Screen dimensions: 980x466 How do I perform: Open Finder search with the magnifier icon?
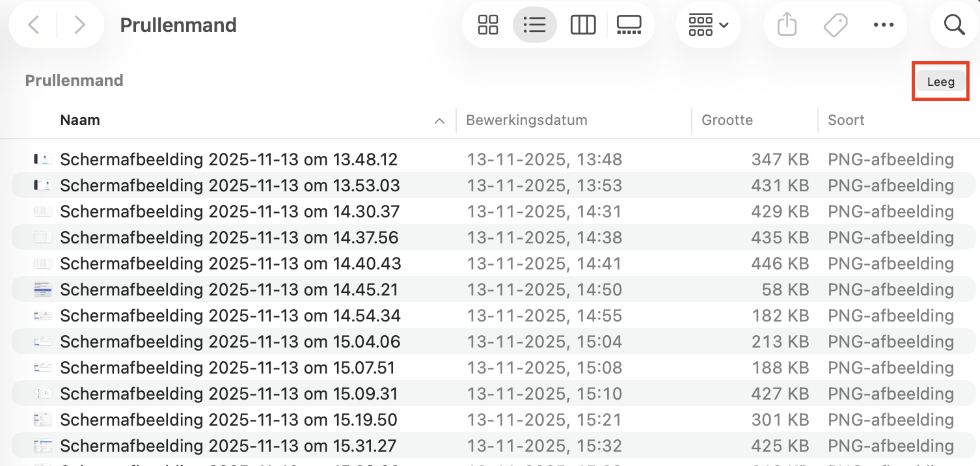pyautogui.click(x=953, y=25)
